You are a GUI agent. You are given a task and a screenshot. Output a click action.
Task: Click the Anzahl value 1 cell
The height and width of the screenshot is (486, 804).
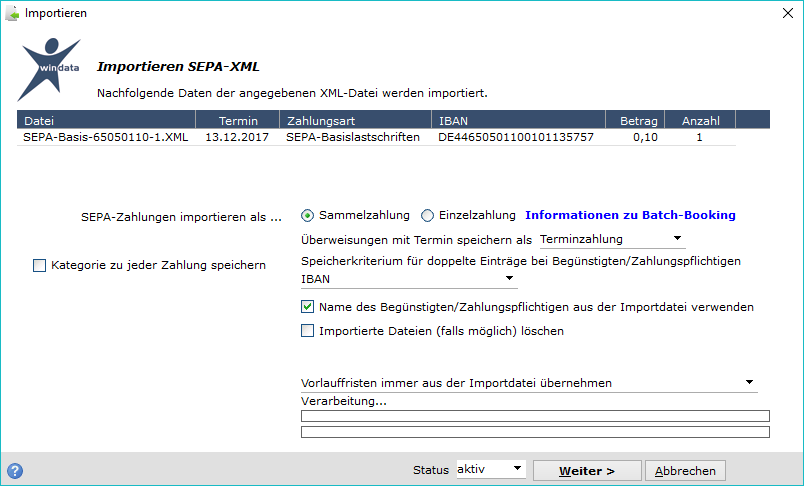tap(699, 137)
